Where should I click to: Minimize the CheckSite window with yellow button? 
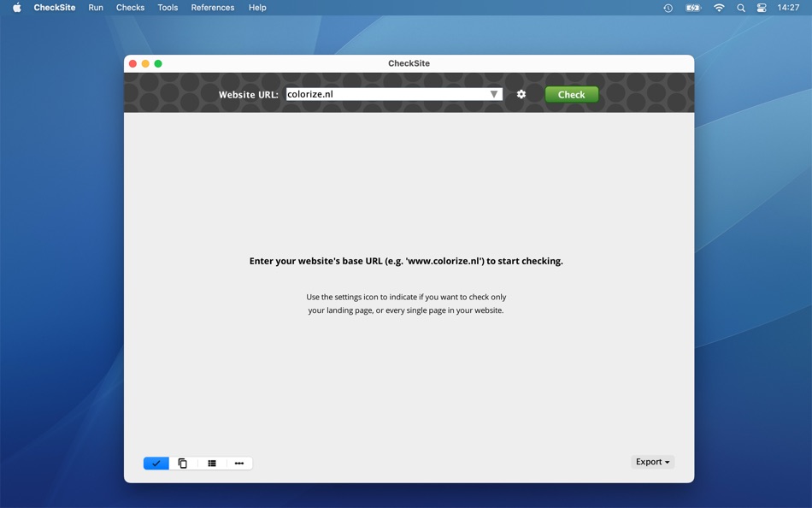point(145,63)
